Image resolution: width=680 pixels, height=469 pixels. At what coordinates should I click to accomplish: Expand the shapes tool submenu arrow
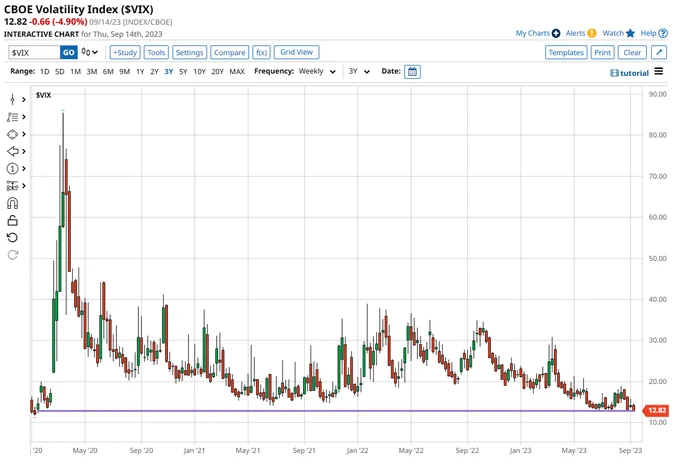click(23, 134)
